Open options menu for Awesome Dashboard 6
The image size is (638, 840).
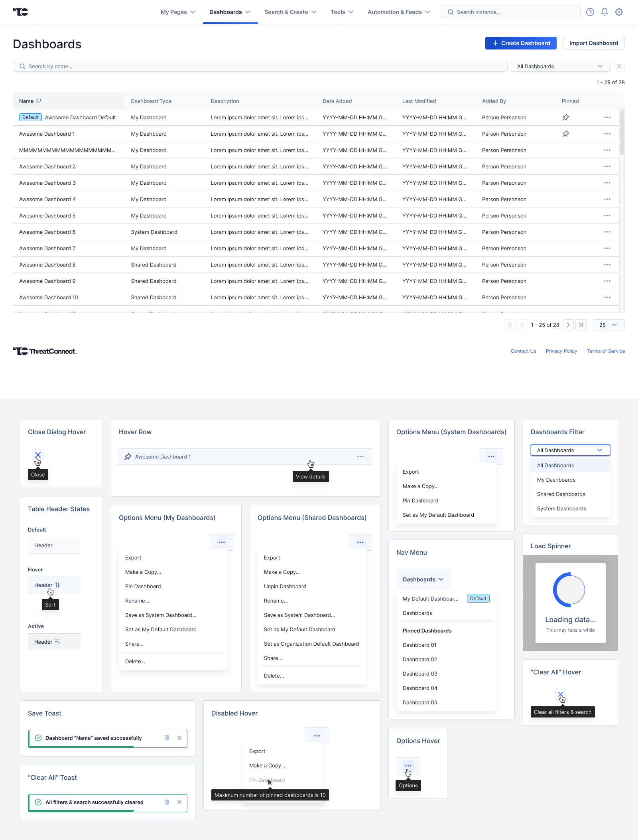[607, 232]
